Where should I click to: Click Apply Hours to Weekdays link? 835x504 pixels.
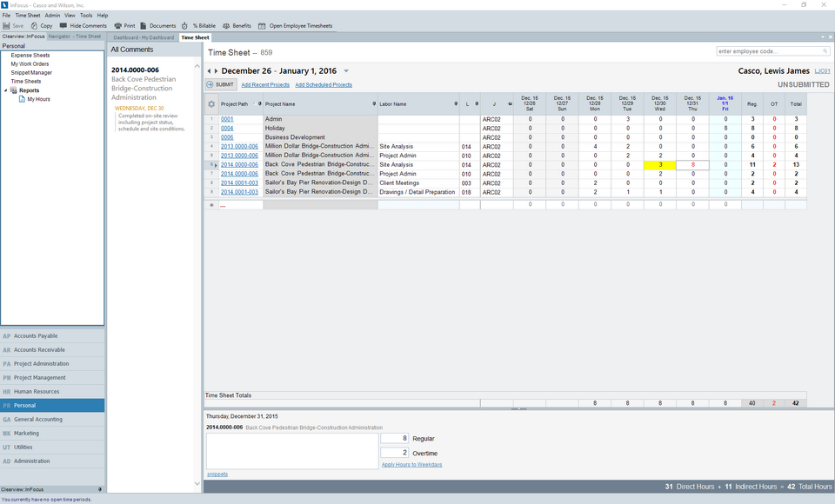tap(411, 465)
